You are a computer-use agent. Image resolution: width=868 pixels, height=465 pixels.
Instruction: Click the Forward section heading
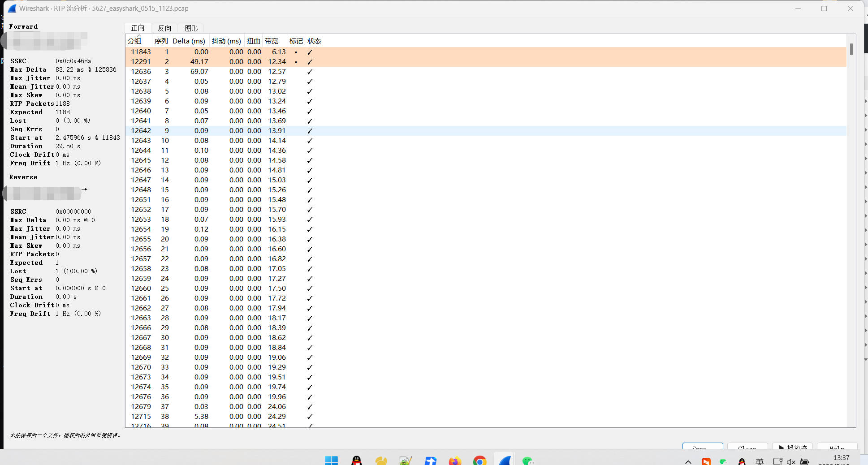(23, 26)
